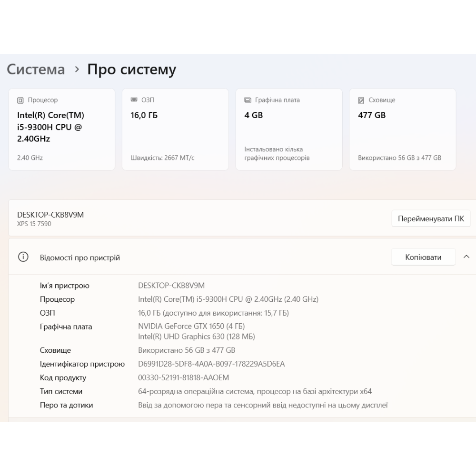Collapse the Відомості про пристрій section chevron

coord(466,257)
